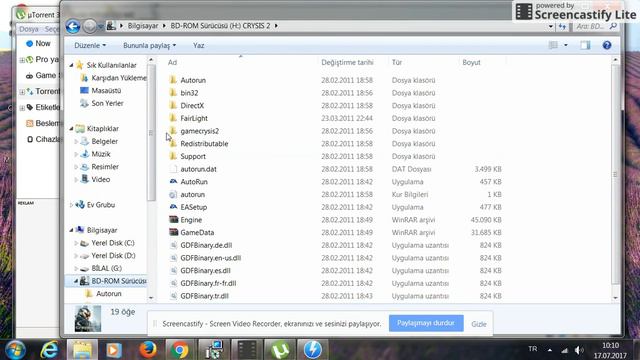640x360 pixels.
Task: Open Son Yerler in navigation pane
Action: [x=107, y=103]
